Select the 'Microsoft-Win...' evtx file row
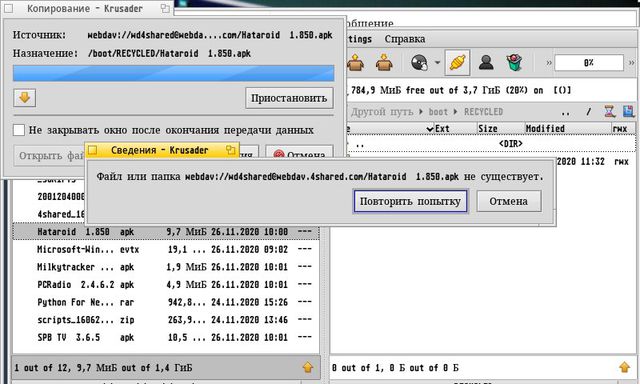The width and height of the screenshot is (640, 384). 166,249
